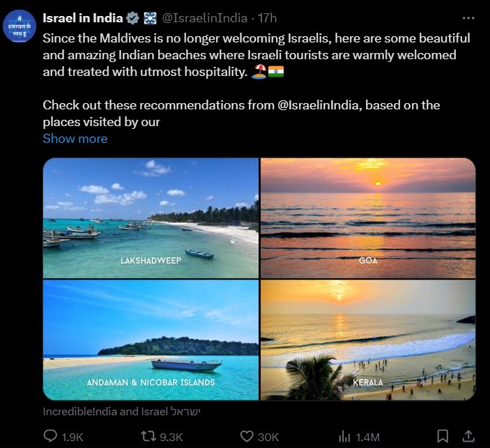490x448 pixels.
Task: Click the share icon
Action: pos(470,436)
